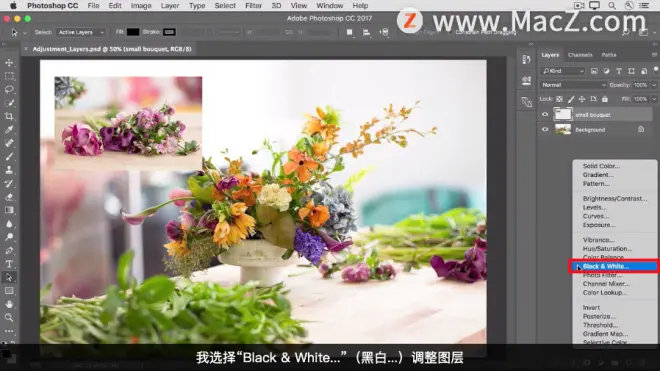Open the tool preset picker arrow
Viewport: 660px width, 371px height.
coord(24,32)
